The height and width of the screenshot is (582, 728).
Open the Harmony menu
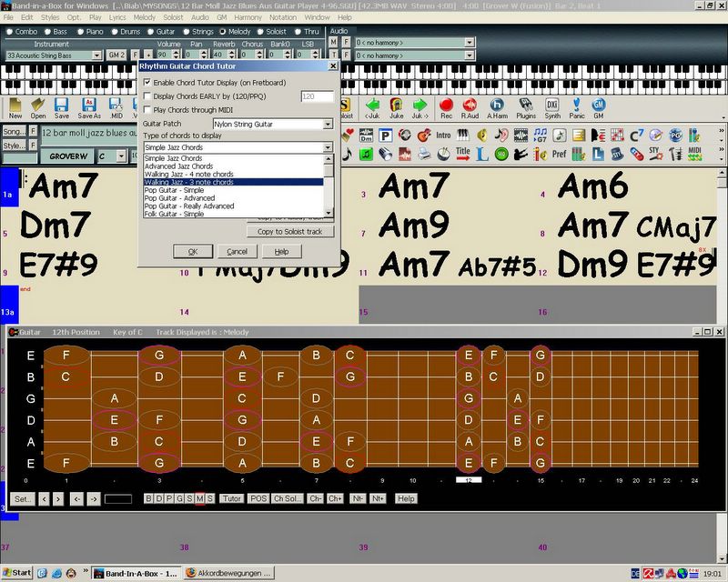[x=248, y=17]
